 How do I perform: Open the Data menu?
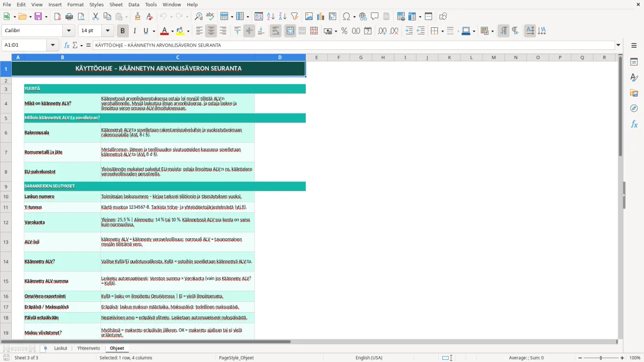pyautogui.click(x=134, y=4)
